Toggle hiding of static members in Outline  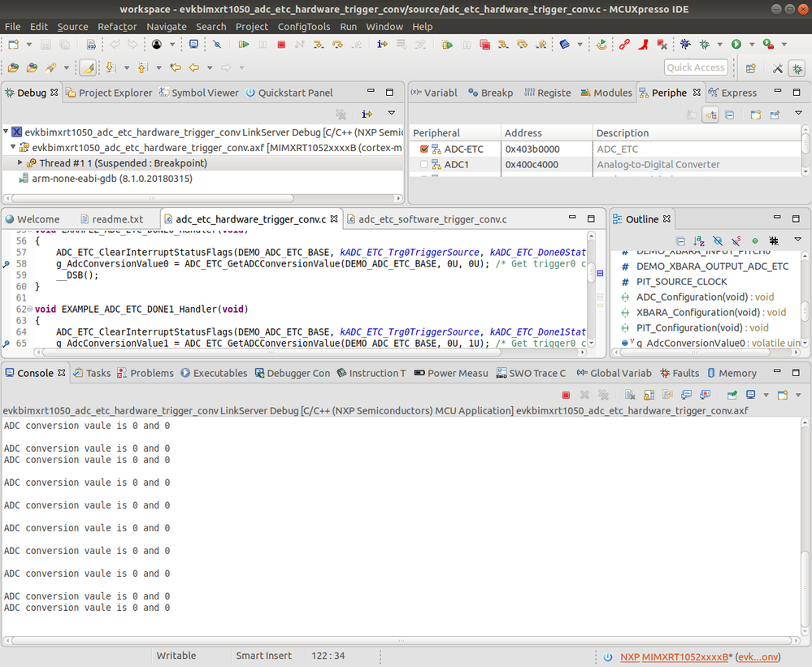735,240
